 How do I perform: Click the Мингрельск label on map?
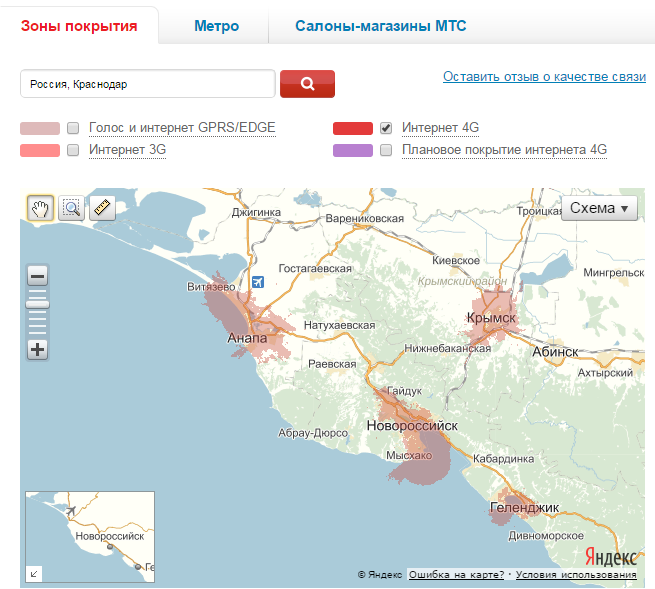(x=614, y=273)
